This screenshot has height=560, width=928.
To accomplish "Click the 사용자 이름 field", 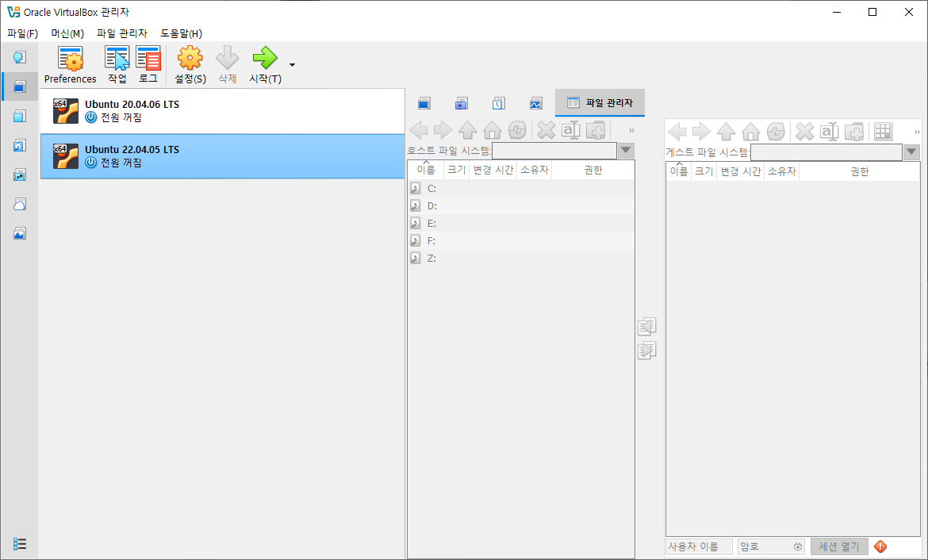I will point(699,547).
